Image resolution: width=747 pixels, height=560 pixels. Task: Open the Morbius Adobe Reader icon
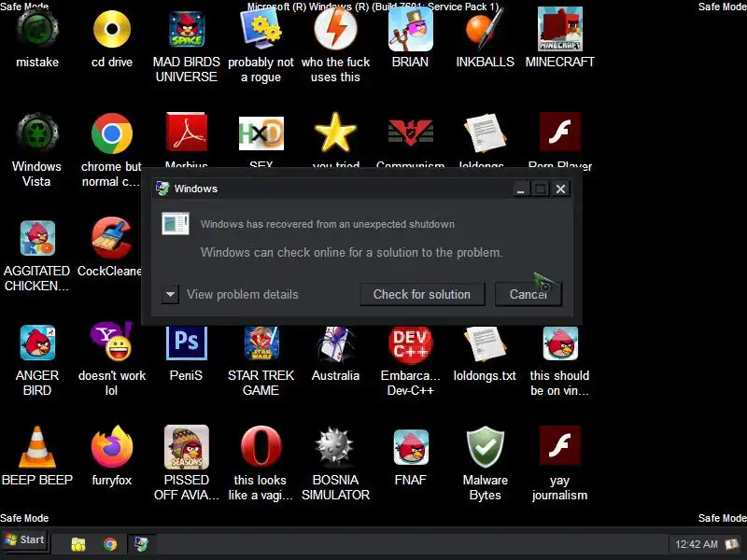tap(187, 132)
